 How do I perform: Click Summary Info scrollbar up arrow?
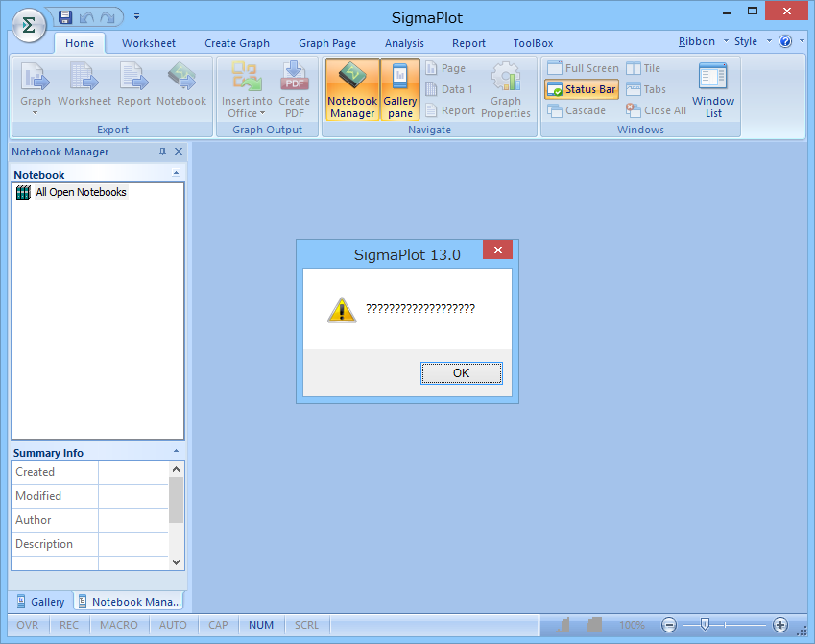[177, 470]
